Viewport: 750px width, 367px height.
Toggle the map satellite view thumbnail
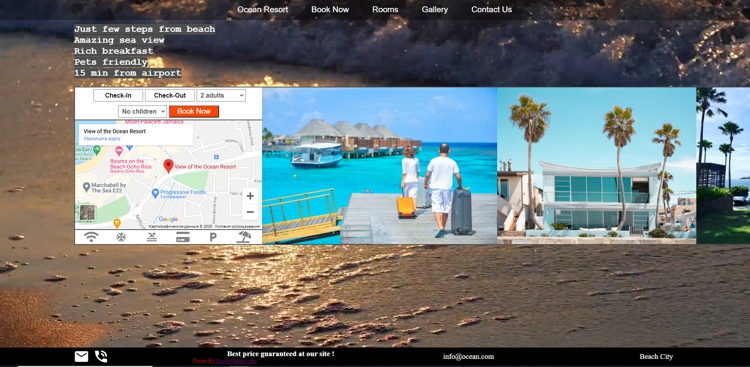[x=88, y=212]
